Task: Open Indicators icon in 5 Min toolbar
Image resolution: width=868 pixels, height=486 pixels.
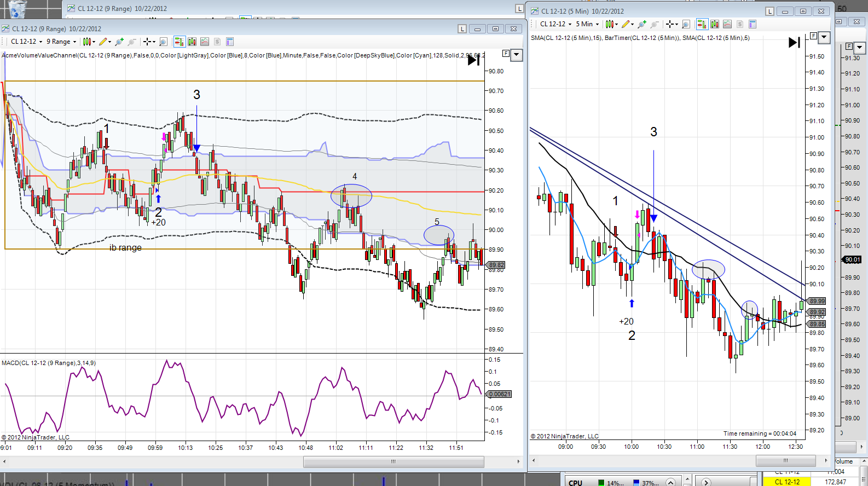Action: coord(727,24)
